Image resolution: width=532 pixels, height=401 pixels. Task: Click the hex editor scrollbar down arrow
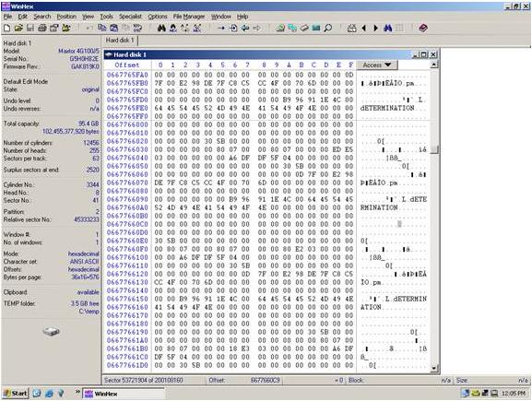point(434,368)
